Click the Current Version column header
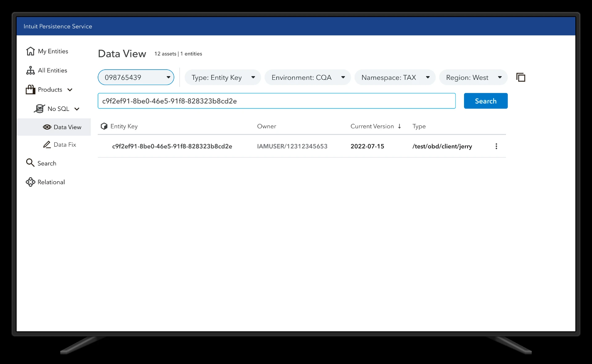592x364 pixels. click(372, 126)
